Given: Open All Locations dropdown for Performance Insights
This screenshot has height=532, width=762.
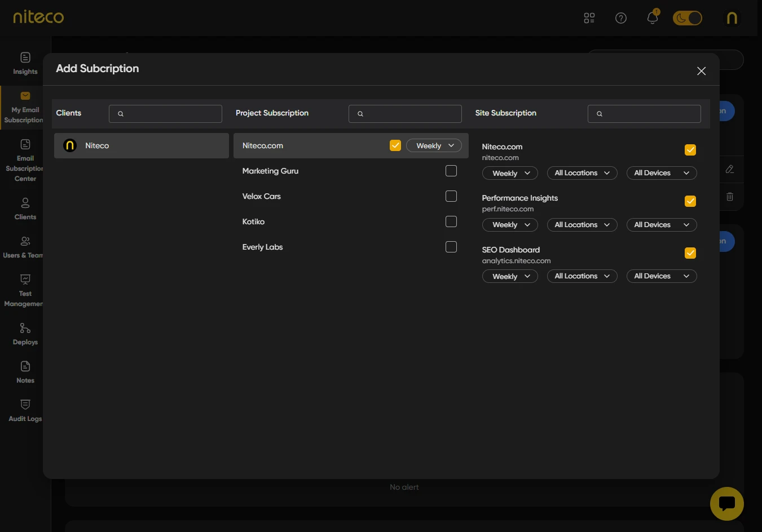Looking at the screenshot, I should (582, 225).
